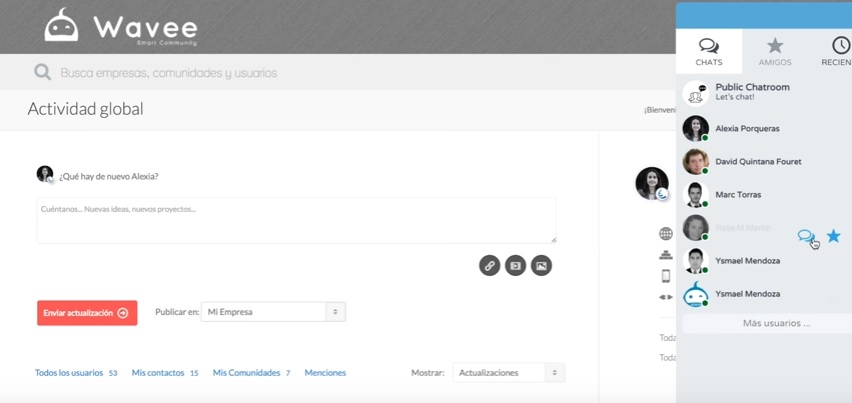Open the Recientes tab

point(837,51)
